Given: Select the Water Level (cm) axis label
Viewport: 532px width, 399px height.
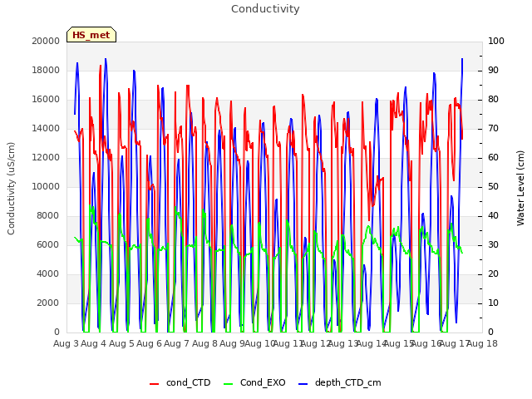Looking at the screenshot, I should pos(520,189).
